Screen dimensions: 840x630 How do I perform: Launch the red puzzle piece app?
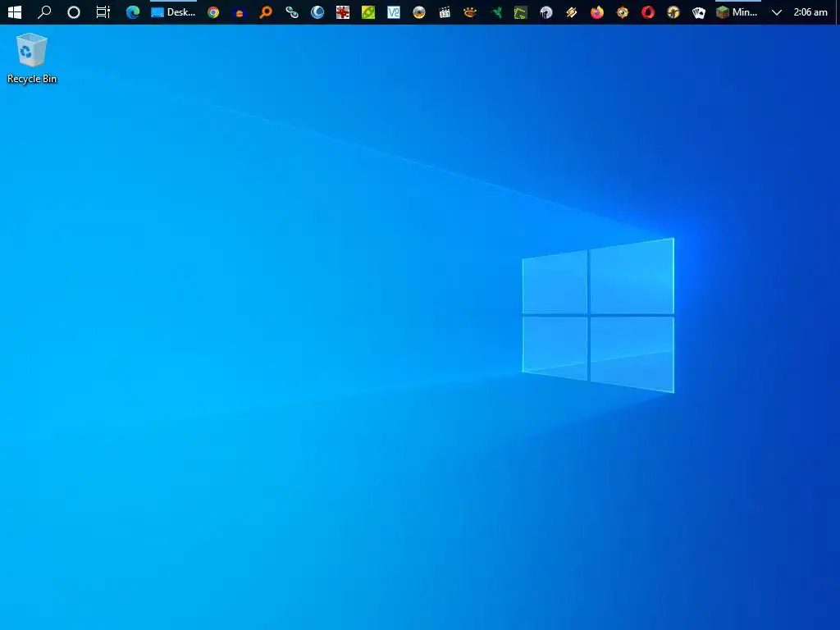(x=343, y=11)
